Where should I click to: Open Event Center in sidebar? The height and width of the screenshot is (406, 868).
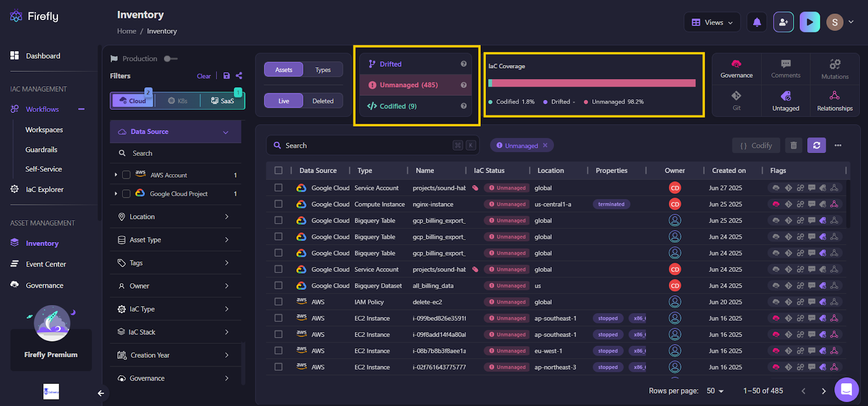pyautogui.click(x=46, y=264)
